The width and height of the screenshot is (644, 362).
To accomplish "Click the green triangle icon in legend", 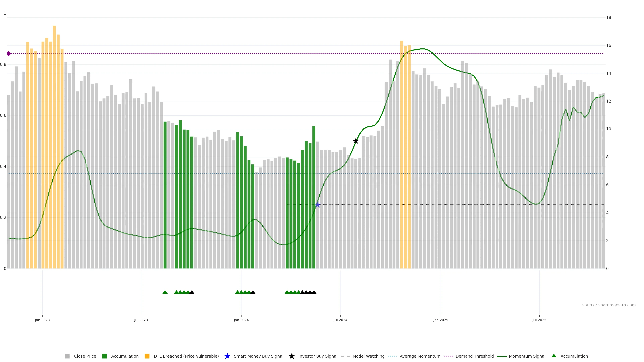I will point(554,356).
